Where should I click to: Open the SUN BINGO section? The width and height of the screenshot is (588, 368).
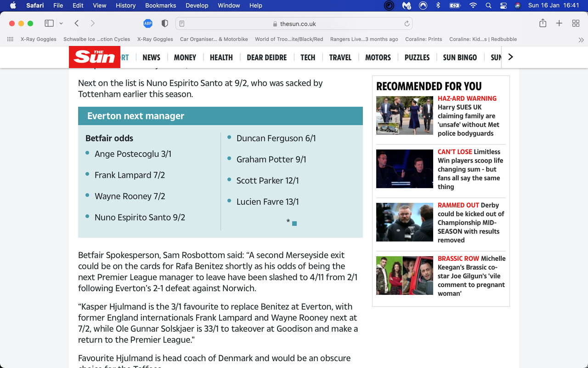tap(460, 57)
